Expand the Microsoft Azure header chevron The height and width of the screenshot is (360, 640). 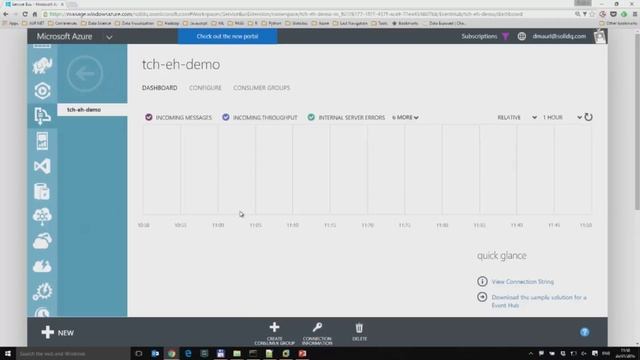[x=109, y=37]
